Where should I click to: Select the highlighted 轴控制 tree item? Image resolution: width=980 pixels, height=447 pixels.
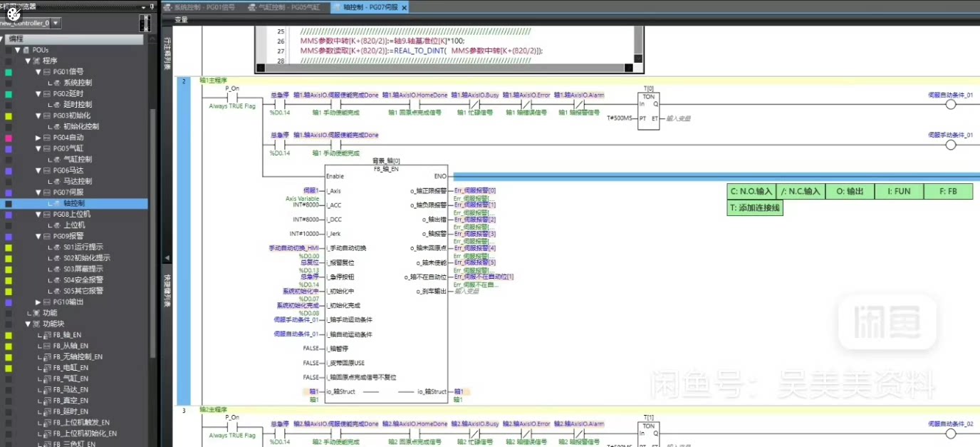point(74,203)
